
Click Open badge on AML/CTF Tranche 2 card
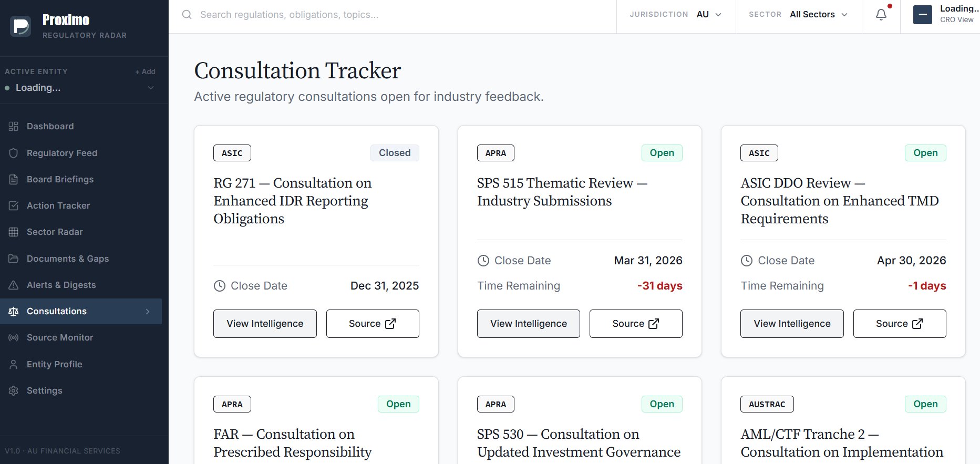tap(925, 404)
